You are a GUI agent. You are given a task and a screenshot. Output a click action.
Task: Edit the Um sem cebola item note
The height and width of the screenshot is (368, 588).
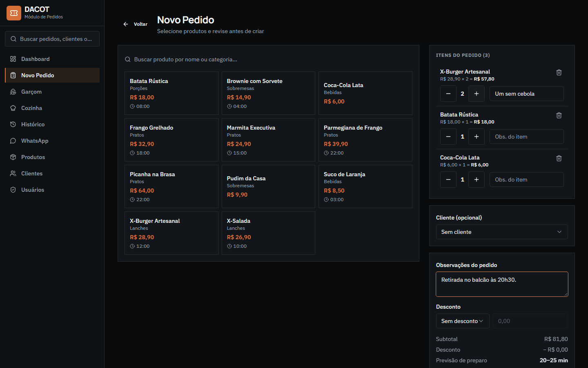(527, 94)
